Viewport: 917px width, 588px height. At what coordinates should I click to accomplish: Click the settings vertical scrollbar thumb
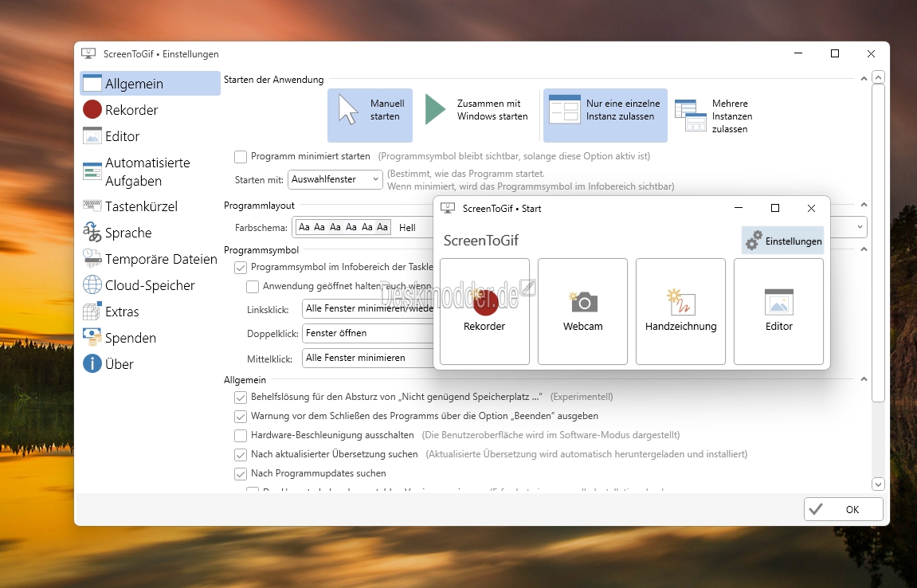[878, 243]
